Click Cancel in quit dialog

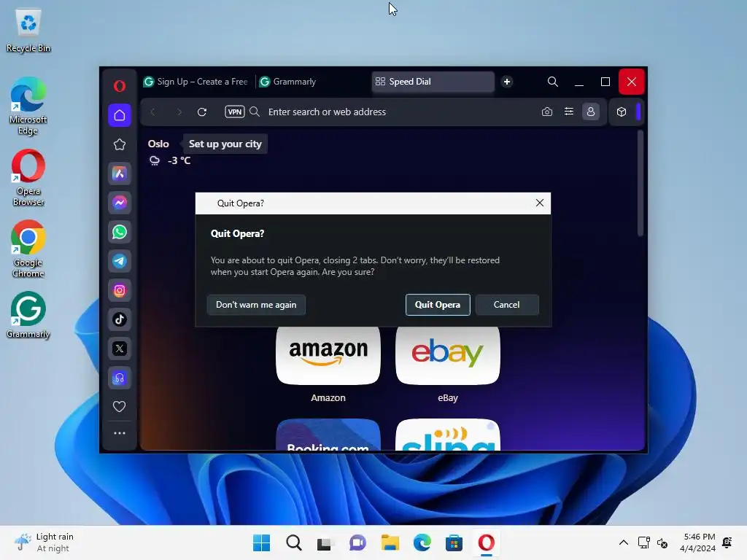click(507, 305)
